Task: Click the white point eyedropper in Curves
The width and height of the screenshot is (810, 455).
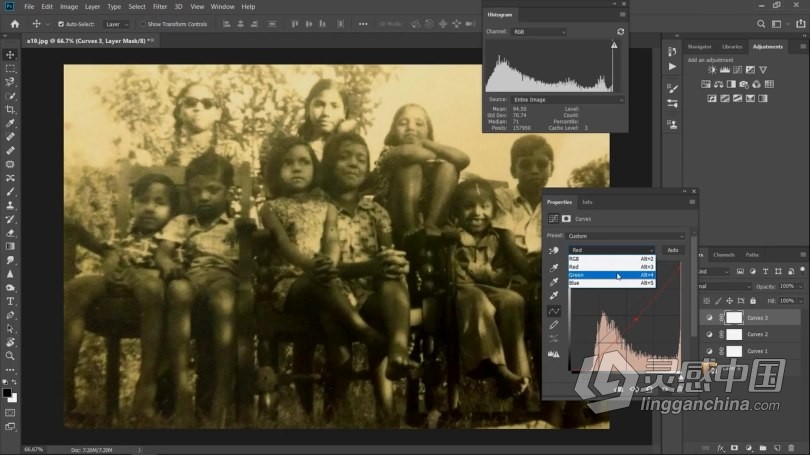Action: click(554, 295)
